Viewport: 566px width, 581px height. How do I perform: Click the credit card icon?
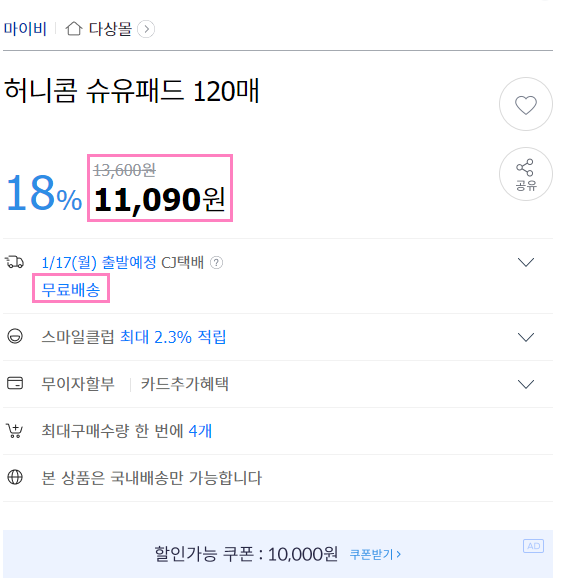coord(15,383)
